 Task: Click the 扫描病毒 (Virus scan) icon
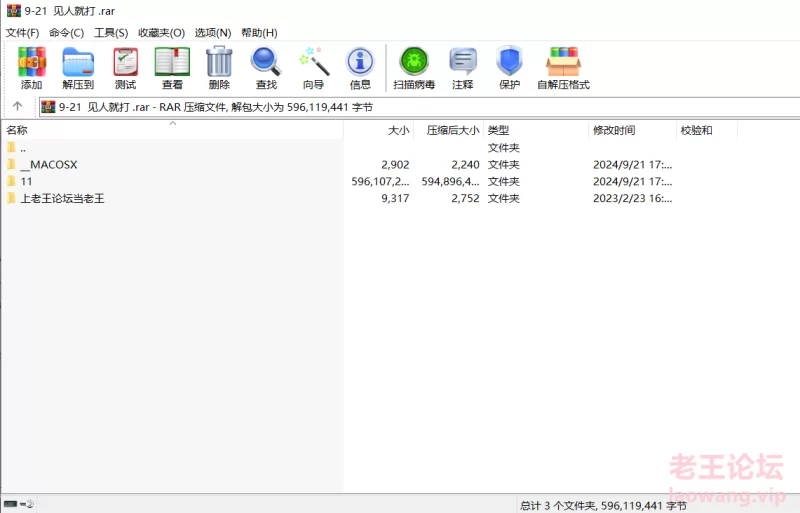pos(414,61)
